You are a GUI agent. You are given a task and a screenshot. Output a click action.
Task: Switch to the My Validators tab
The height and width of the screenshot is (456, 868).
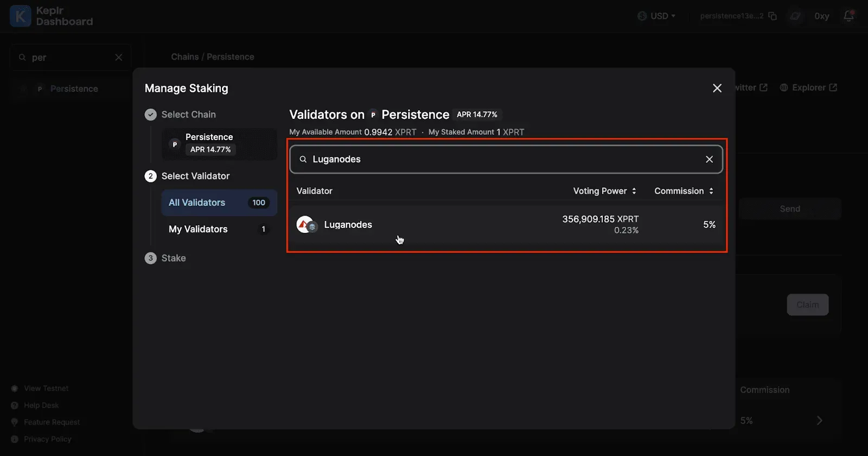[x=219, y=229]
